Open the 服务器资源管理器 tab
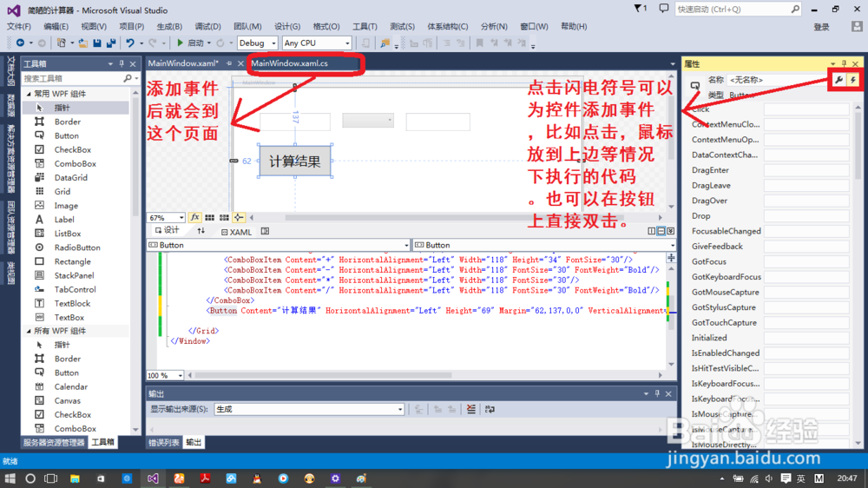The width and height of the screenshot is (868, 488). (54, 442)
